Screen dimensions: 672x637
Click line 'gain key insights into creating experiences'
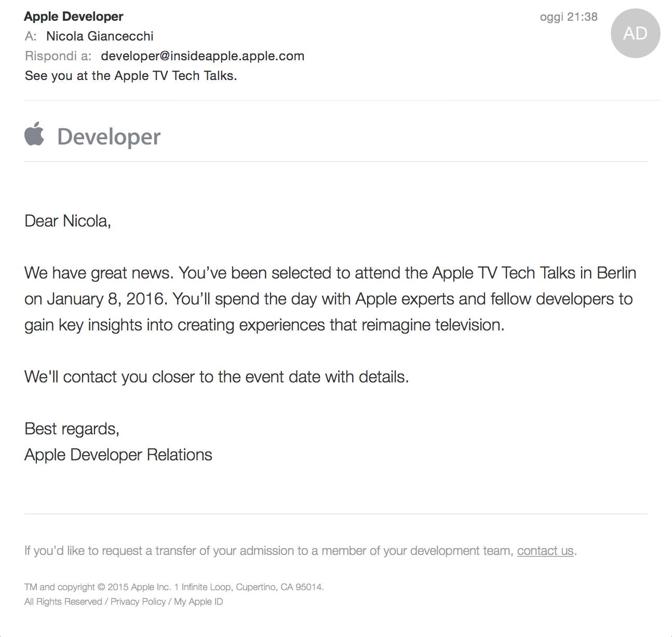click(264, 325)
